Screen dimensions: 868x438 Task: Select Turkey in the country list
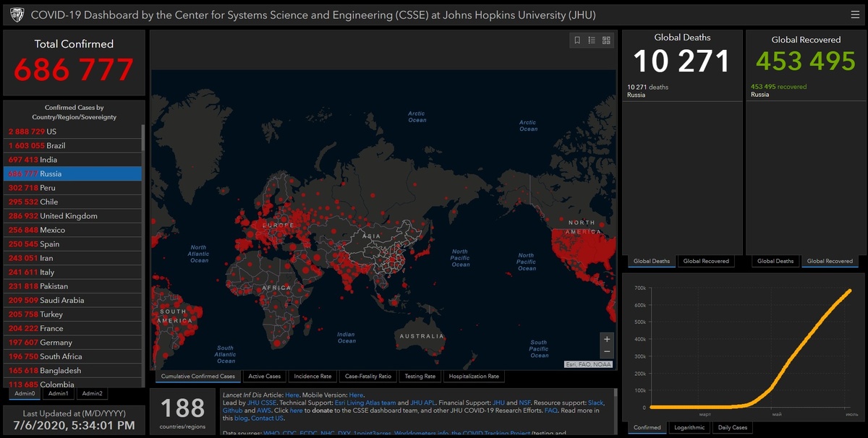(72, 314)
